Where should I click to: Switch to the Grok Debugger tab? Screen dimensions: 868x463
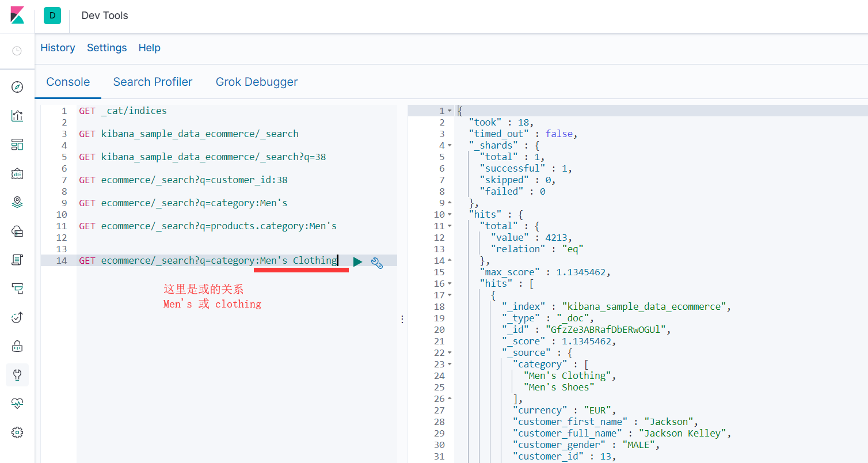tap(257, 82)
